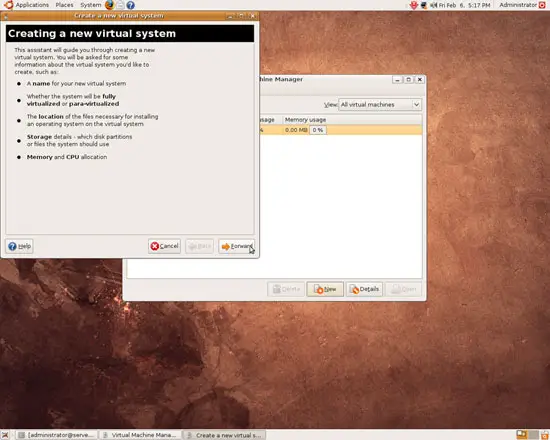Image resolution: width=550 pixels, height=440 pixels.
Task: Click the wizard window menu icon in title bar
Action: 6,16
